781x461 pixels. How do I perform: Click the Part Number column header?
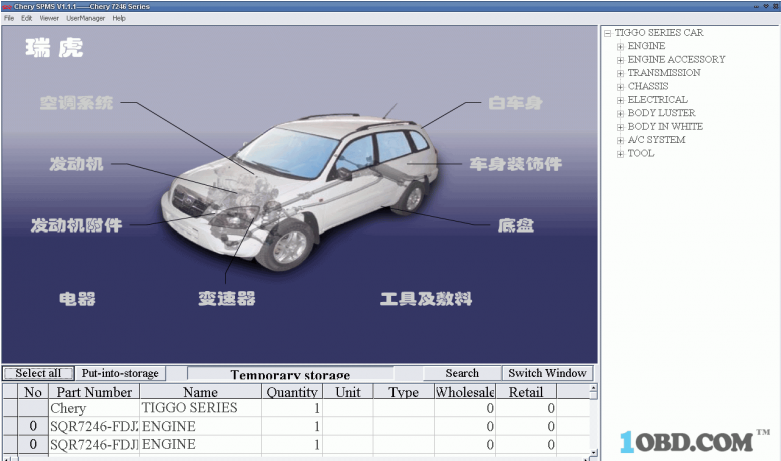click(94, 392)
